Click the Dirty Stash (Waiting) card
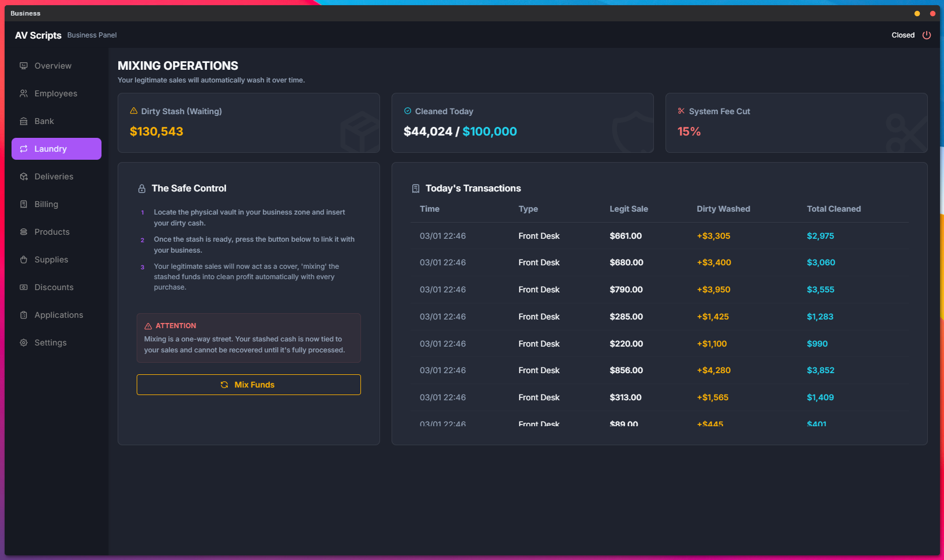The height and width of the screenshot is (560, 944). click(x=249, y=123)
